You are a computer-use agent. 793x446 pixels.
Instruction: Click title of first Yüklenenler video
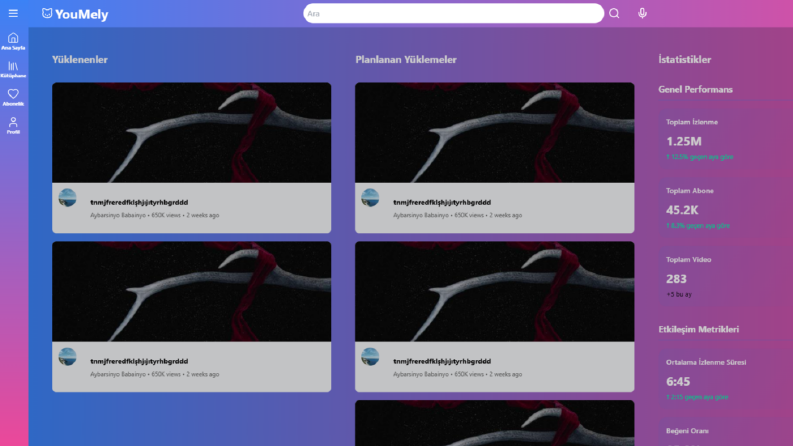click(139, 202)
